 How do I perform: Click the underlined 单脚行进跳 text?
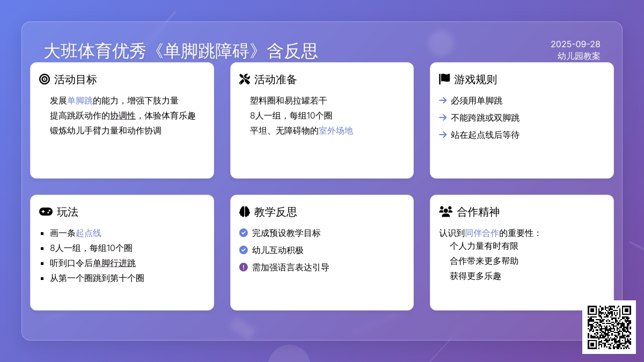tap(114, 263)
